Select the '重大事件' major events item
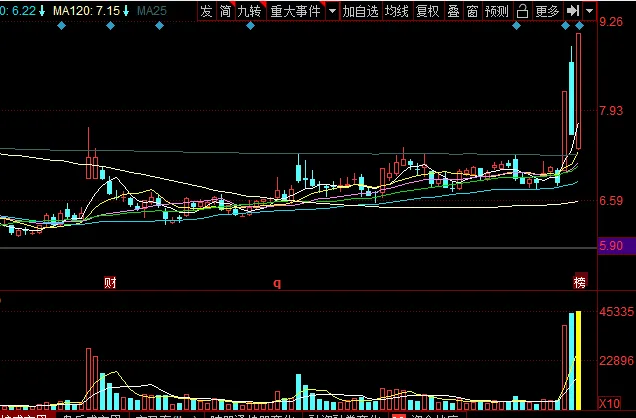The image size is (636, 418). [294, 11]
